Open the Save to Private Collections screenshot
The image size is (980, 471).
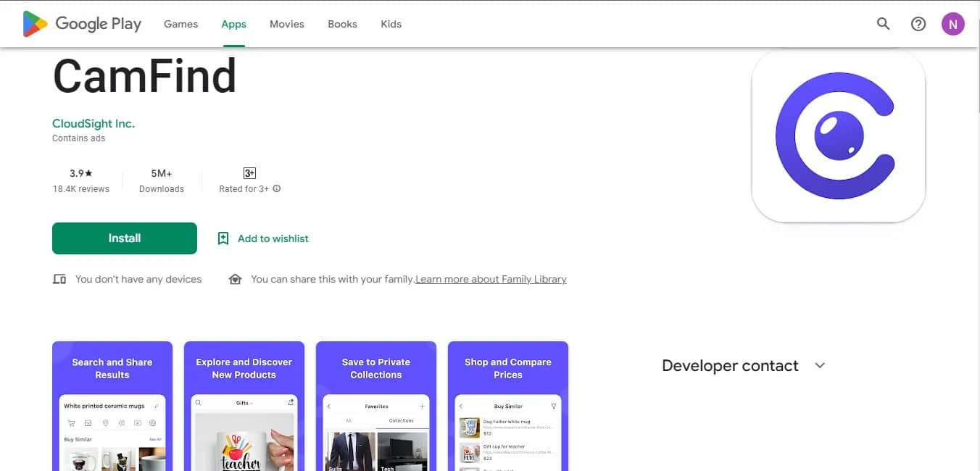376,407
